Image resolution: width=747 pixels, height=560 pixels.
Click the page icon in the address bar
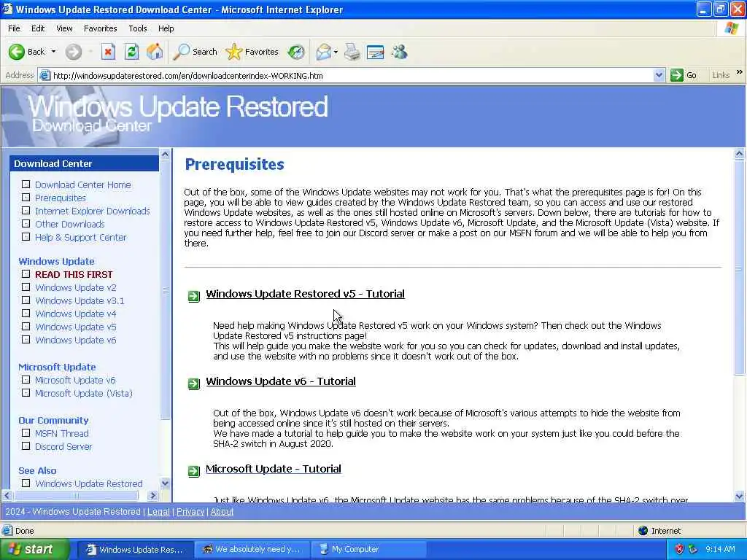[45, 75]
